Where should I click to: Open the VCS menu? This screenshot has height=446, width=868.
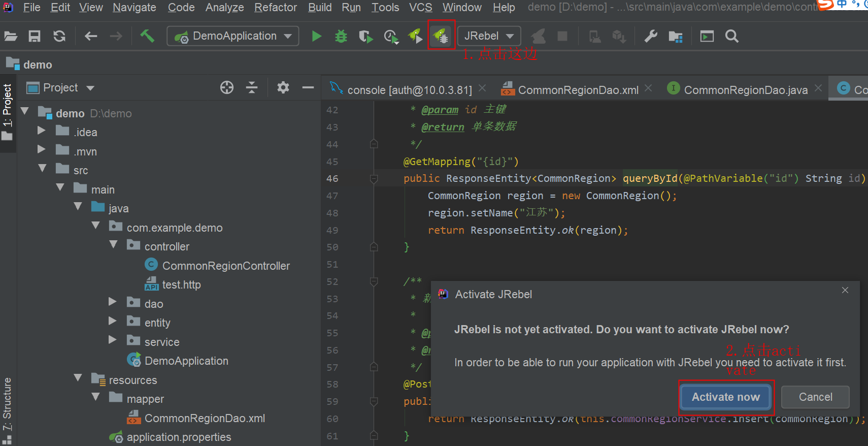[x=421, y=8]
